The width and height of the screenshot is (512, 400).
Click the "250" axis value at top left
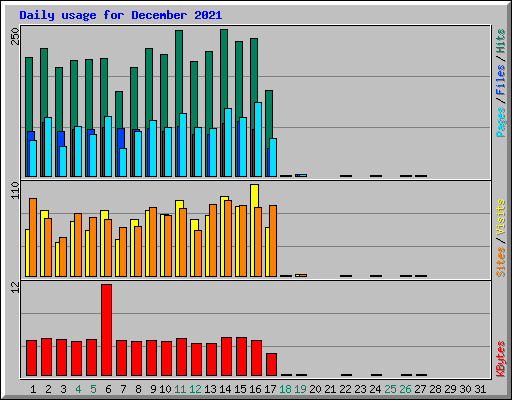(x=15, y=36)
